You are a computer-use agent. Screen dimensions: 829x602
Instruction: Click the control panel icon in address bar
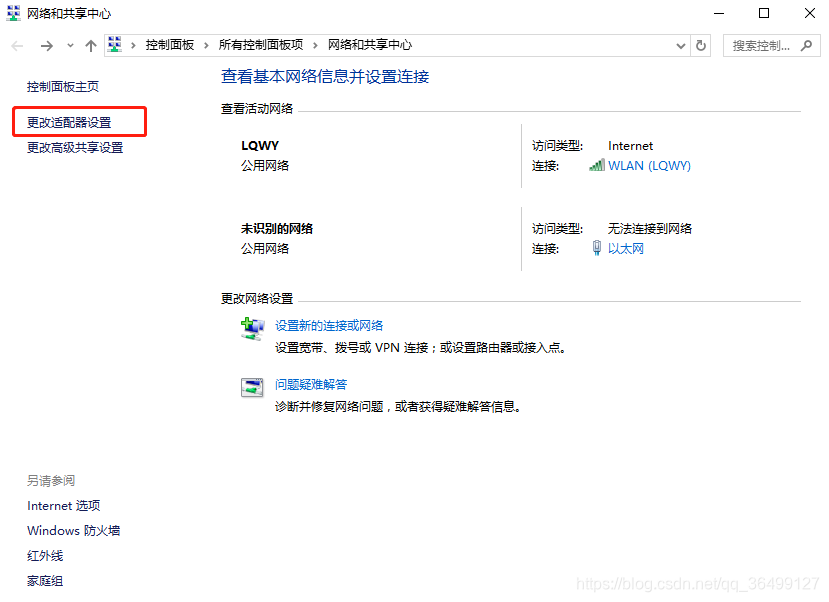115,44
